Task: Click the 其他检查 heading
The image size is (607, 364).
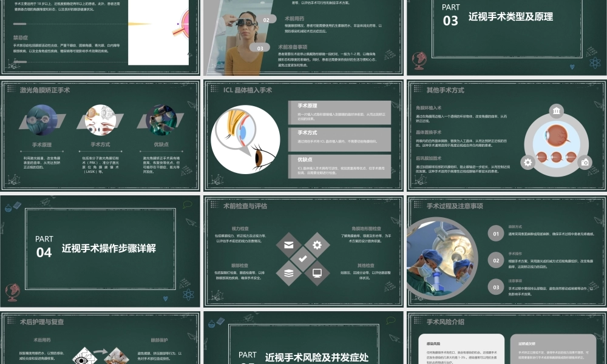Action: coord(366,265)
